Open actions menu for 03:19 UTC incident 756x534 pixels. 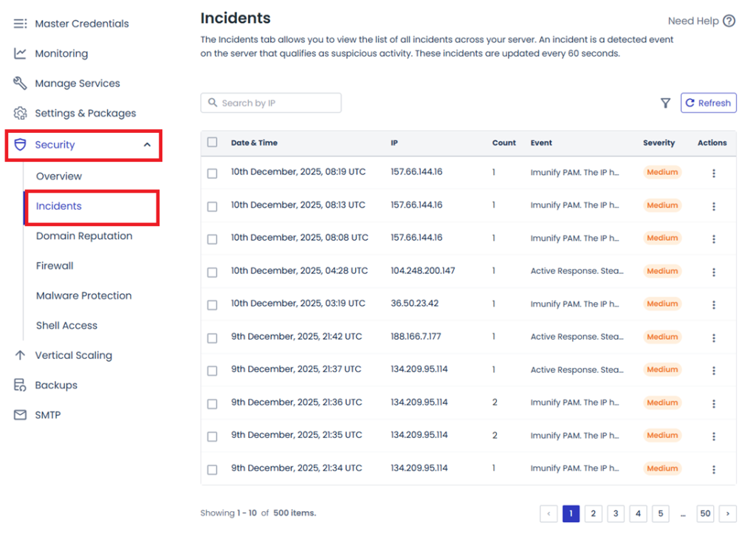(x=714, y=305)
